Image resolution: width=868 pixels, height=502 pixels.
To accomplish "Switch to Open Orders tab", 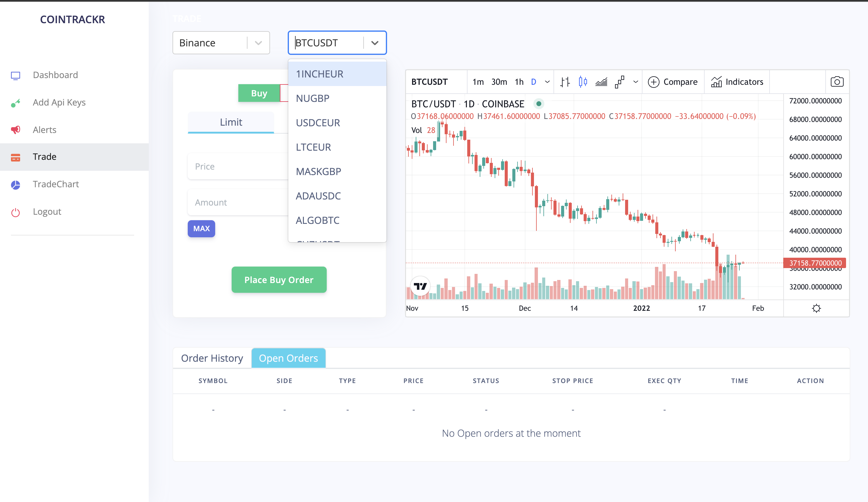I will point(288,358).
